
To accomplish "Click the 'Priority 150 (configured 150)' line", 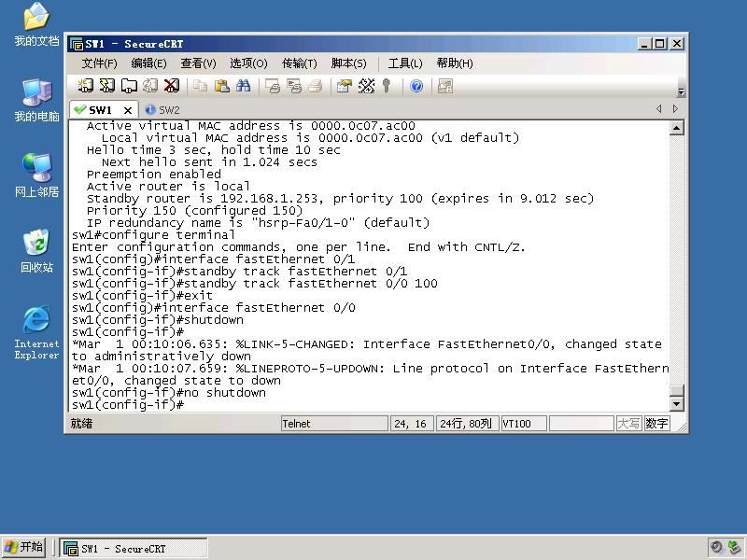I will pyautogui.click(x=194, y=211).
